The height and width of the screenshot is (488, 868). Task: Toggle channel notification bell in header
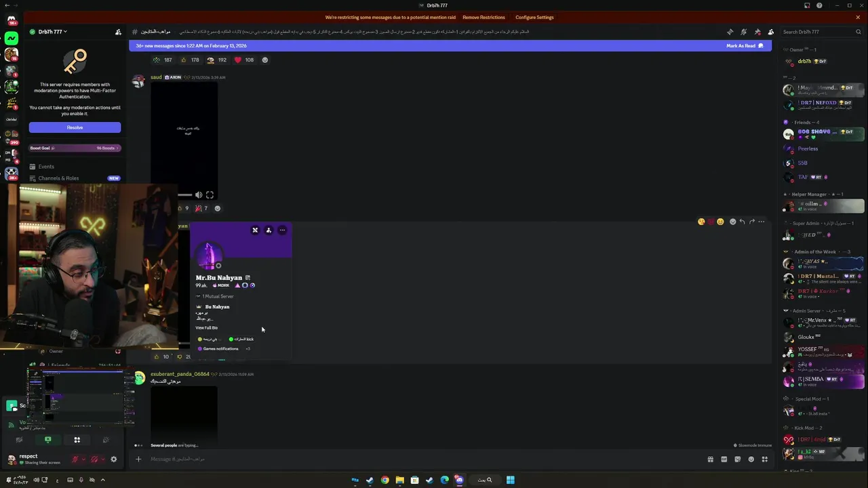pos(743,32)
